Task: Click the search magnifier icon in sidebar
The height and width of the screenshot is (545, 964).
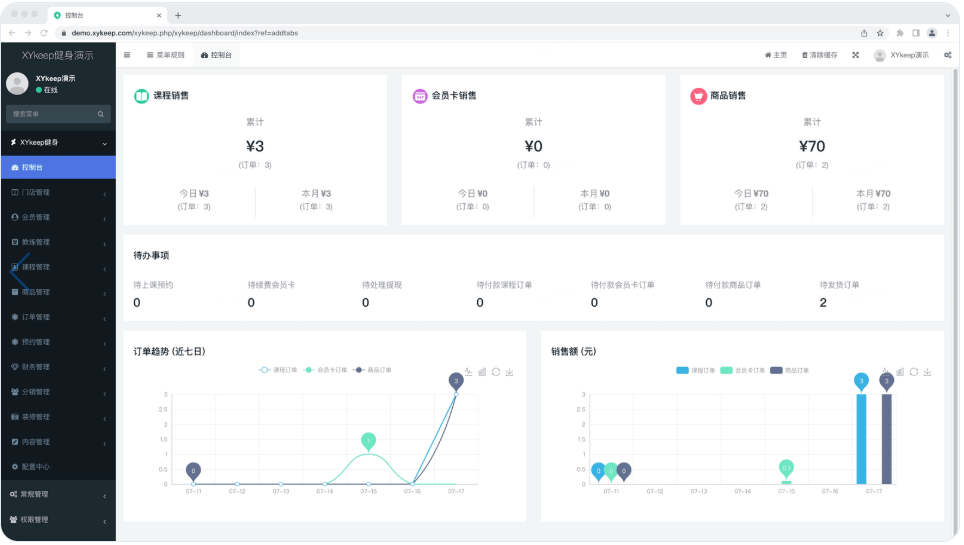Action: tap(100, 114)
